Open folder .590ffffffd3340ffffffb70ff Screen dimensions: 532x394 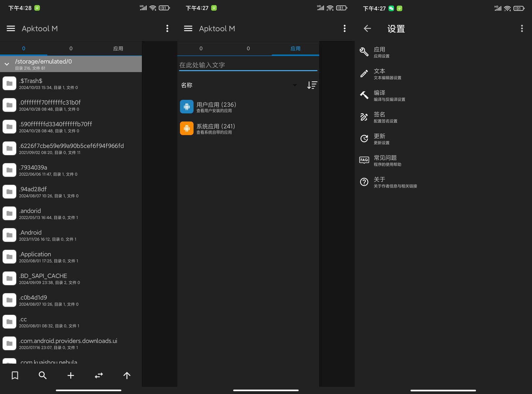point(71,127)
